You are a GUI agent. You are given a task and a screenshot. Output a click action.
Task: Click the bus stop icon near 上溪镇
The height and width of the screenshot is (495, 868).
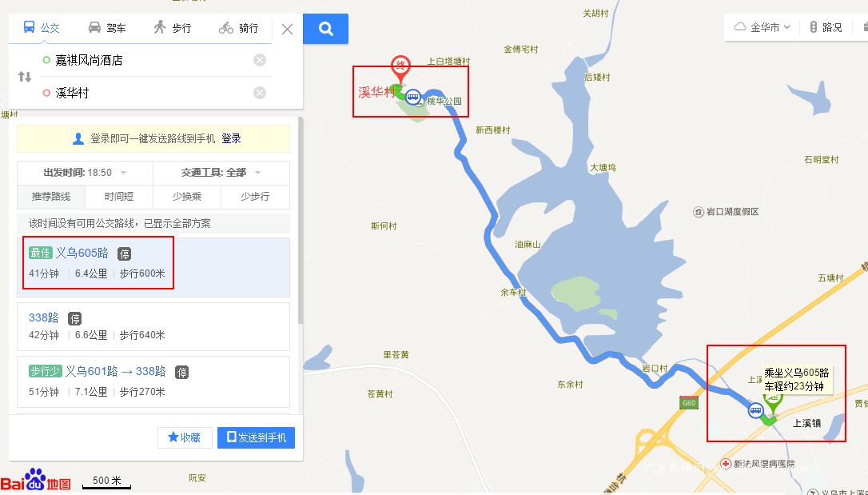pos(755,411)
